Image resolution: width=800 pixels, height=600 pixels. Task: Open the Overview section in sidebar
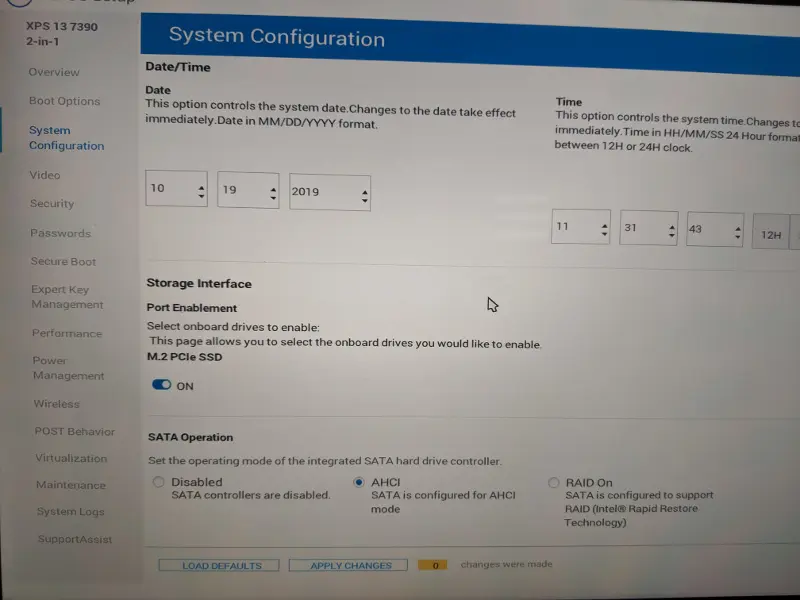[54, 72]
